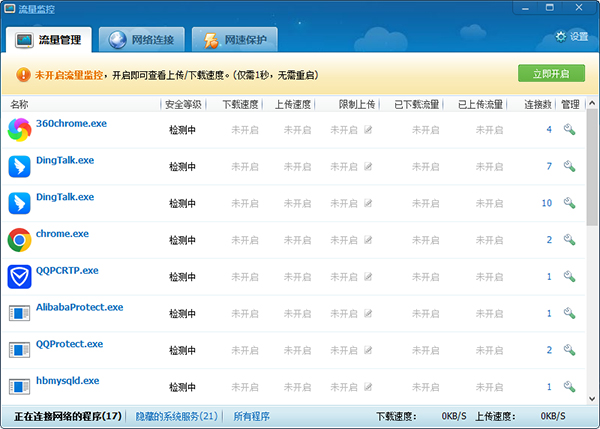Click the orange warning icon in banner

[x=23, y=75]
